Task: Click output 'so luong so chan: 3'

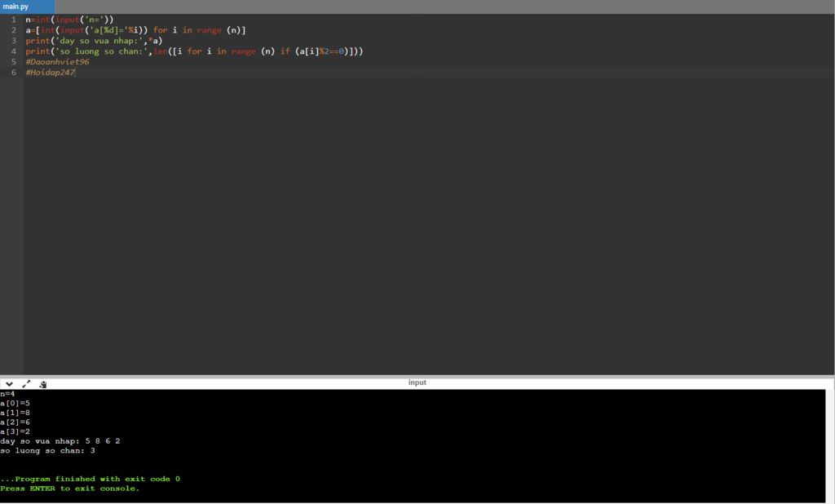Action: click(x=48, y=451)
